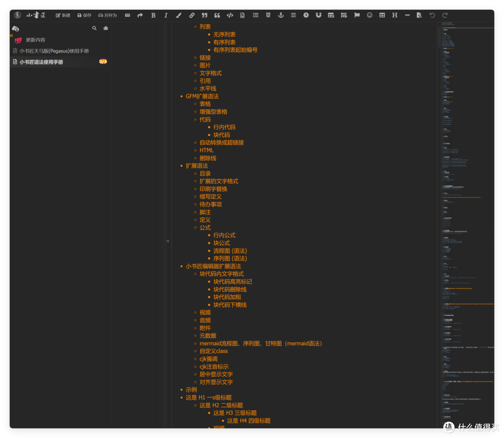Open the emoji picker icon
The width and height of the screenshot is (504, 438).
[x=370, y=15]
